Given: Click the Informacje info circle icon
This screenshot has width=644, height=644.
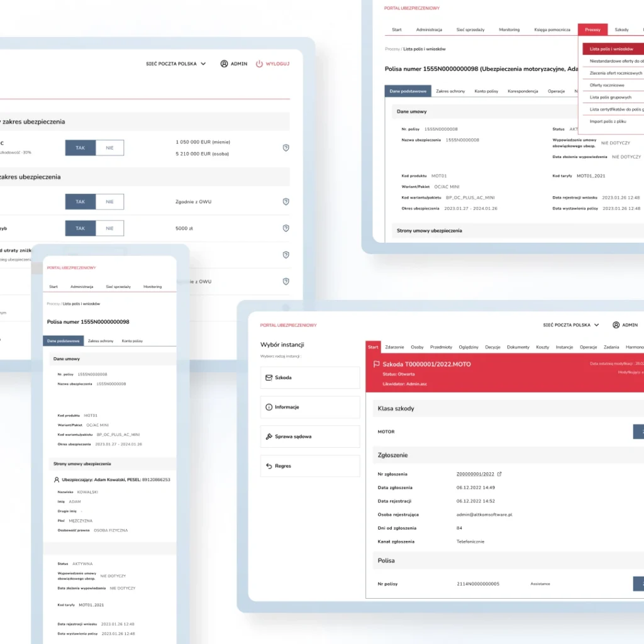Looking at the screenshot, I should coord(269,407).
